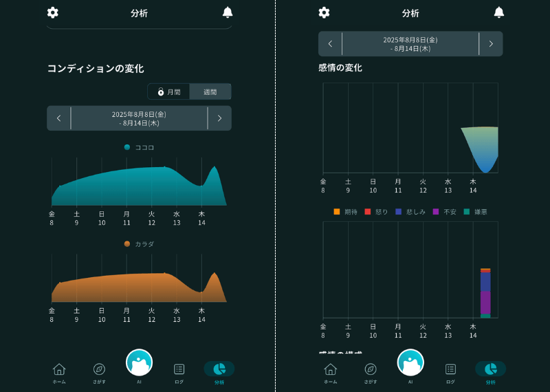
Task: Go to previous week in left screen
Action: click(58, 118)
